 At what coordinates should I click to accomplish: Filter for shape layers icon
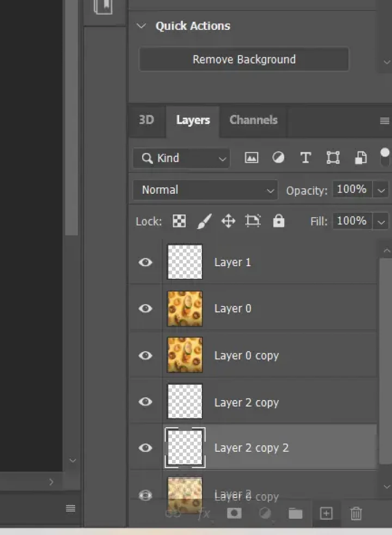tap(333, 158)
